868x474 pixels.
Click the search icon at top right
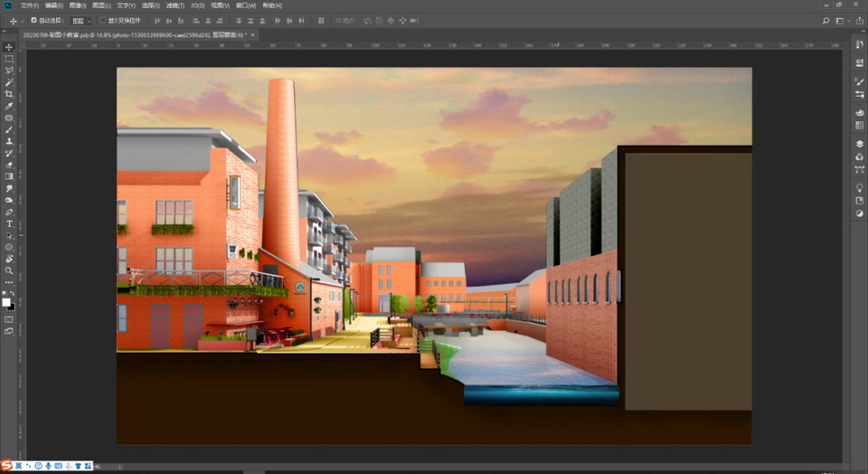(826, 20)
